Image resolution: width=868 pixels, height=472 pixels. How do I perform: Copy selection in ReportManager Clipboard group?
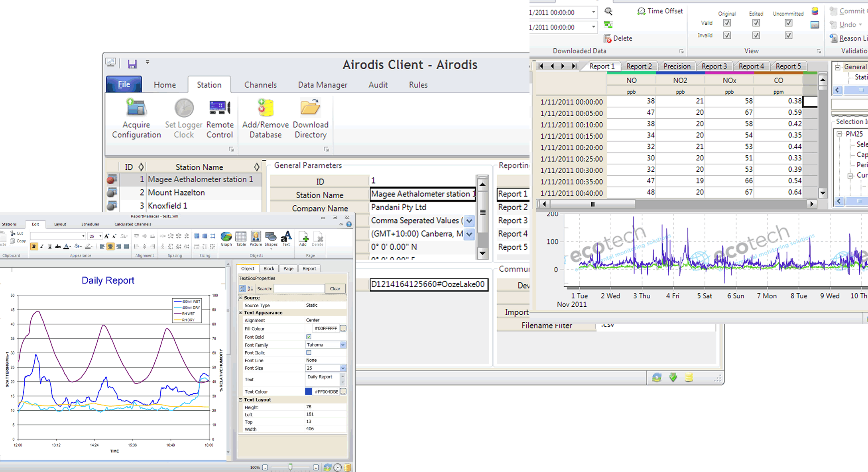click(x=18, y=241)
